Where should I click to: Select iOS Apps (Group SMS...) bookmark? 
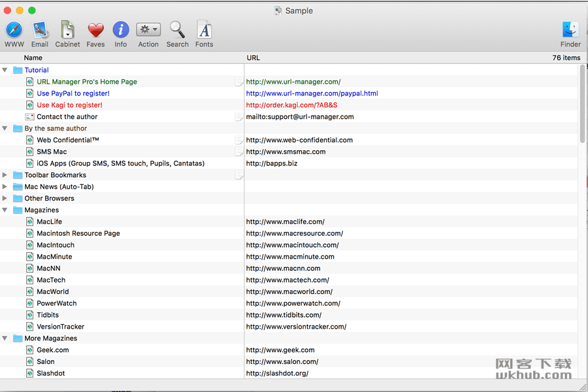[120, 163]
